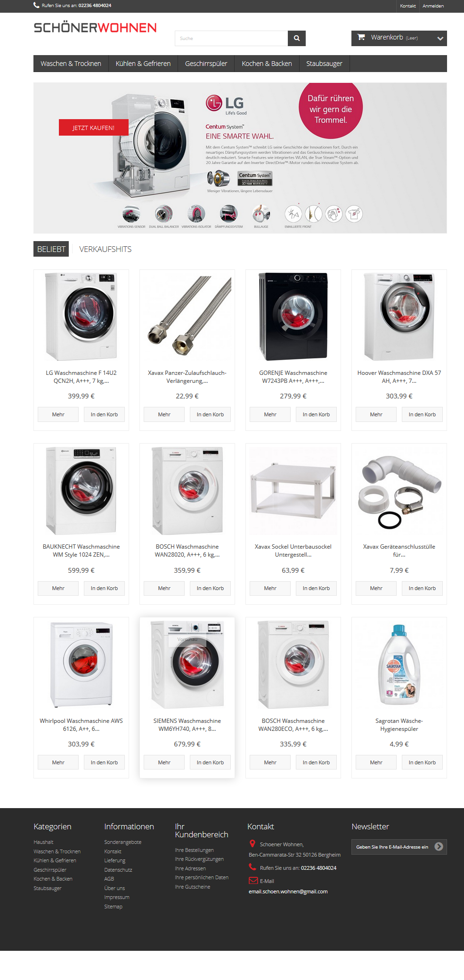Click Mehr under GORENJE Waschmaschine
464x980 pixels.
click(x=270, y=414)
